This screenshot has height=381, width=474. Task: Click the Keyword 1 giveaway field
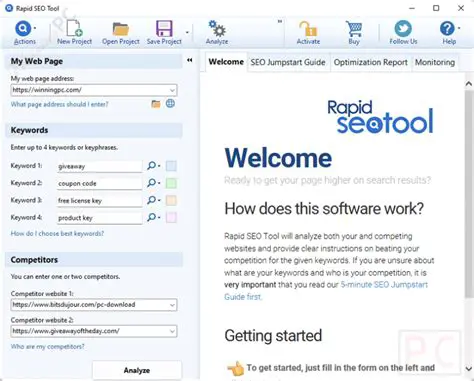click(99, 166)
